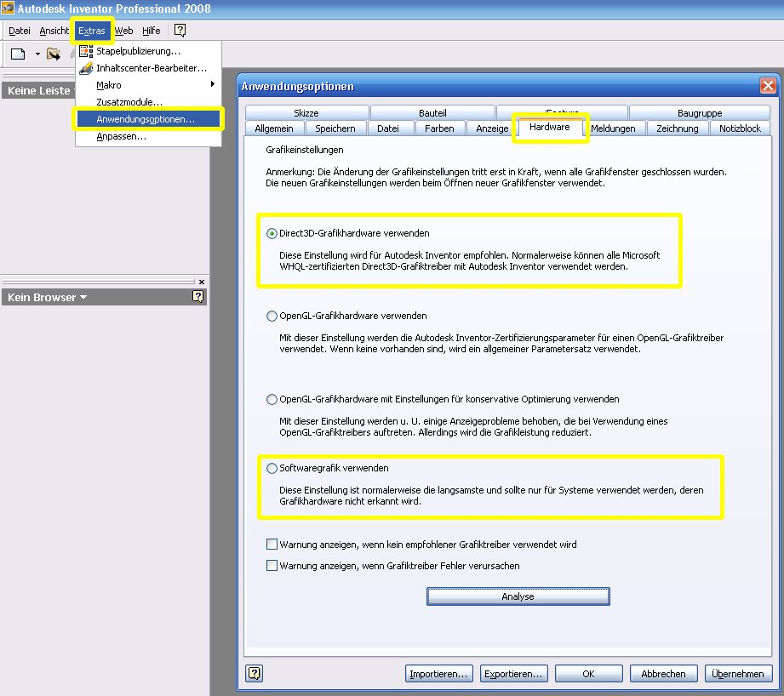Click the Grafikeinstellungen group label
The image size is (784, 696).
(305, 150)
